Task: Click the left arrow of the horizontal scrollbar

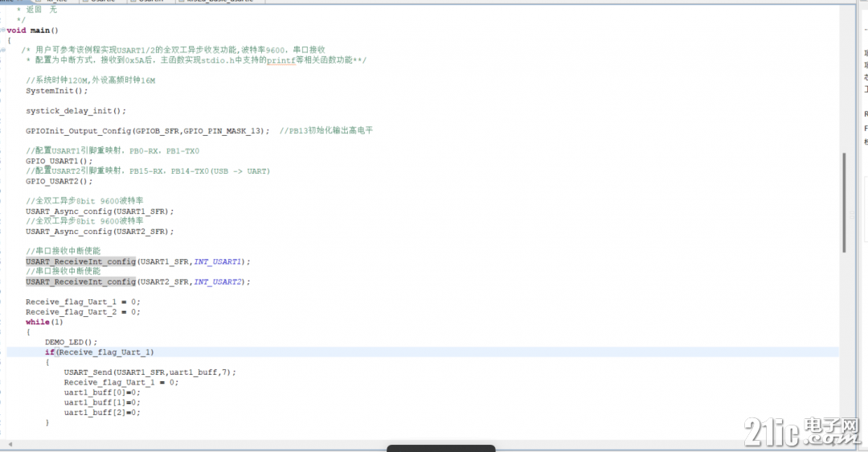Action: (10, 444)
